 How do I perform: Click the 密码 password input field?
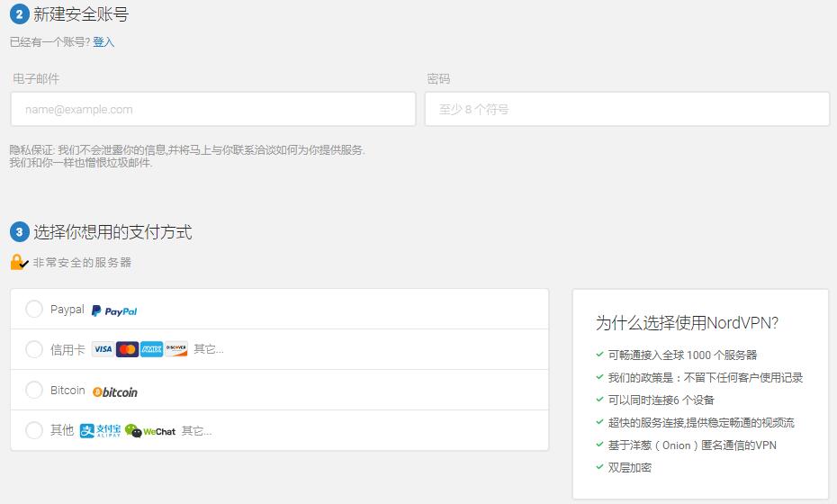(x=626, y=109)
